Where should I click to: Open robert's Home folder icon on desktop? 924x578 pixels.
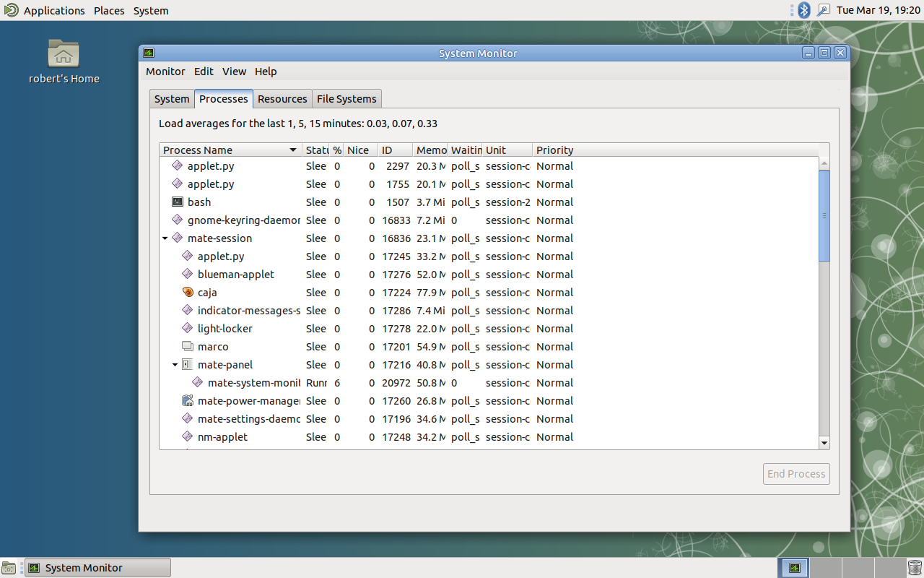click(x=64, y=53)
